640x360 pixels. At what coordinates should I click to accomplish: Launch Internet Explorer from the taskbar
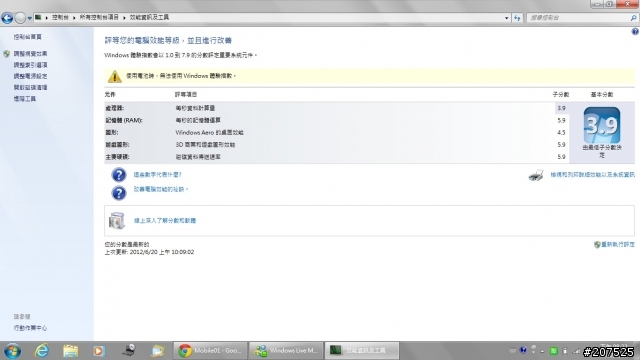[x=42, y=351]
